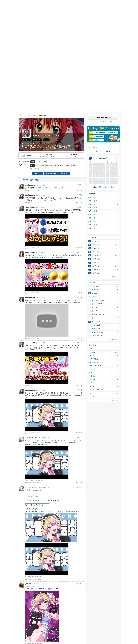Click the 2025年02月 archive list icon
Viewport: 138px width, 644px height.
90,241
